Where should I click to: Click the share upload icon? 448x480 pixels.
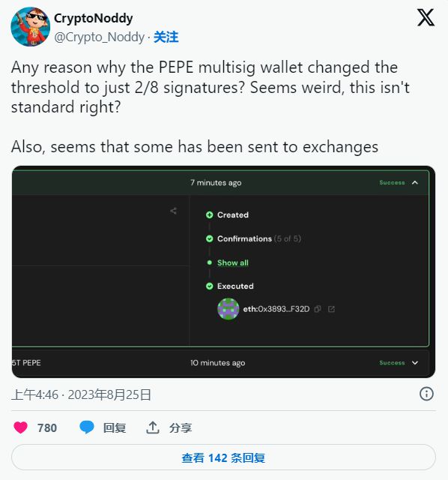click(x=153, y=427)
